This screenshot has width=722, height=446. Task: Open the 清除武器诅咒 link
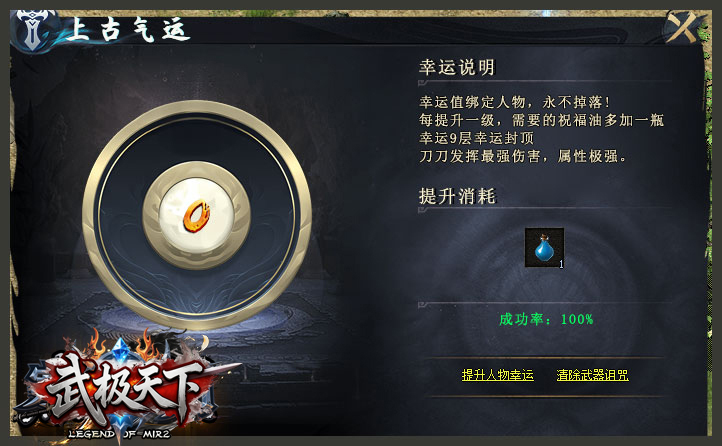coord(593,375)
